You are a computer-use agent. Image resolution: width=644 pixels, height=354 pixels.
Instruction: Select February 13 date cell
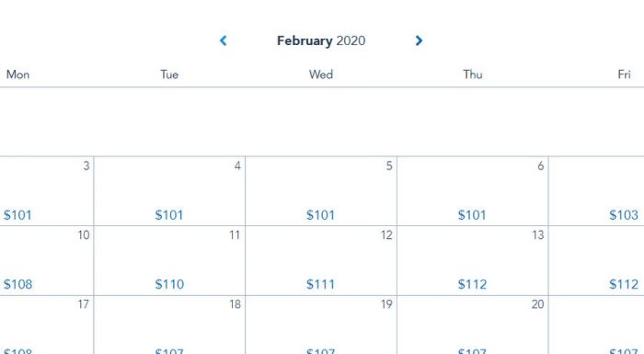coord(473,260)
